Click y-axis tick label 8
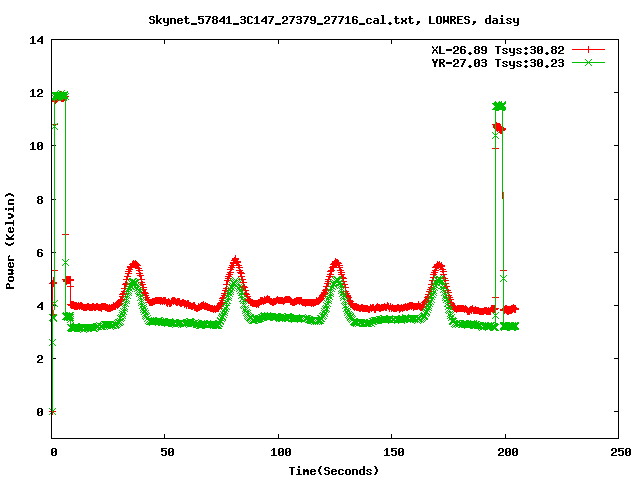This screenshot has width=640, height=480. (40, 200)
